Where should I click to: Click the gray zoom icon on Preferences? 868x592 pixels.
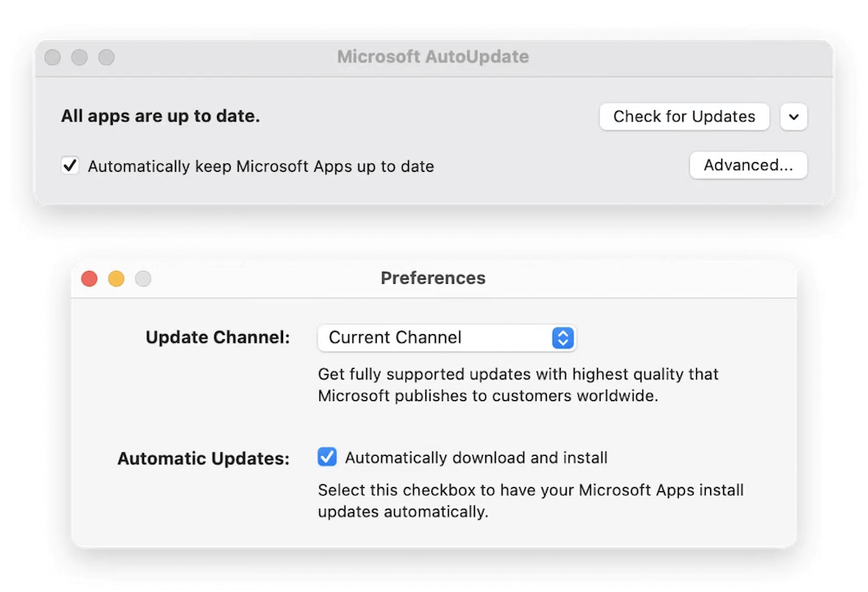142,279
